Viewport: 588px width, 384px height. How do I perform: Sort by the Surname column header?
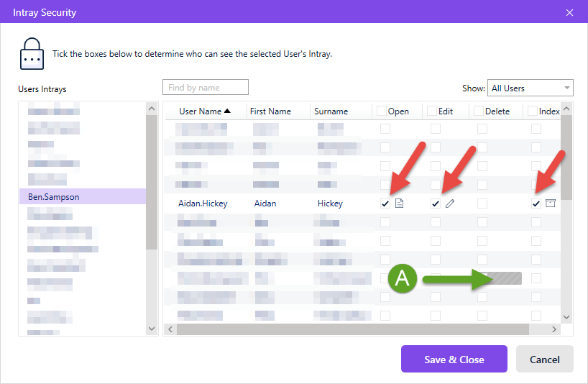click(x=331, y=111)
